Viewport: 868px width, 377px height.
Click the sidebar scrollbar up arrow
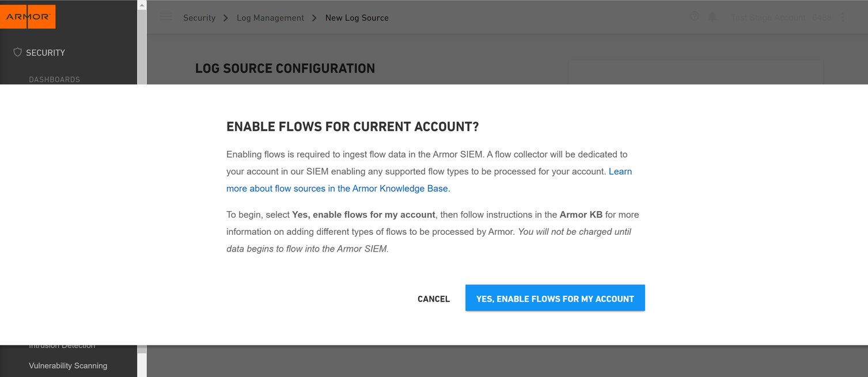142,5
